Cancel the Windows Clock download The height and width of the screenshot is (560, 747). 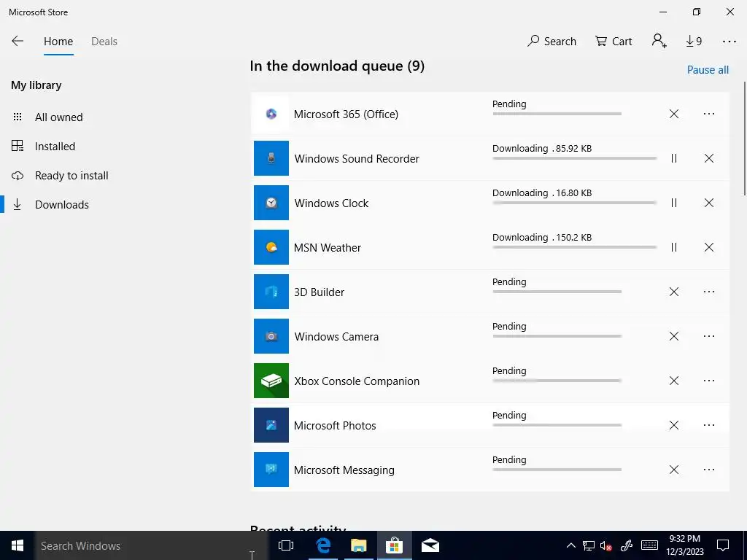tap(709, 203)
